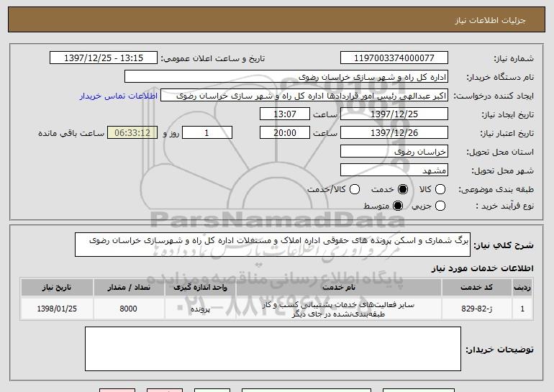Choose the جزیی purchase type radio

(x=440, y=206)
